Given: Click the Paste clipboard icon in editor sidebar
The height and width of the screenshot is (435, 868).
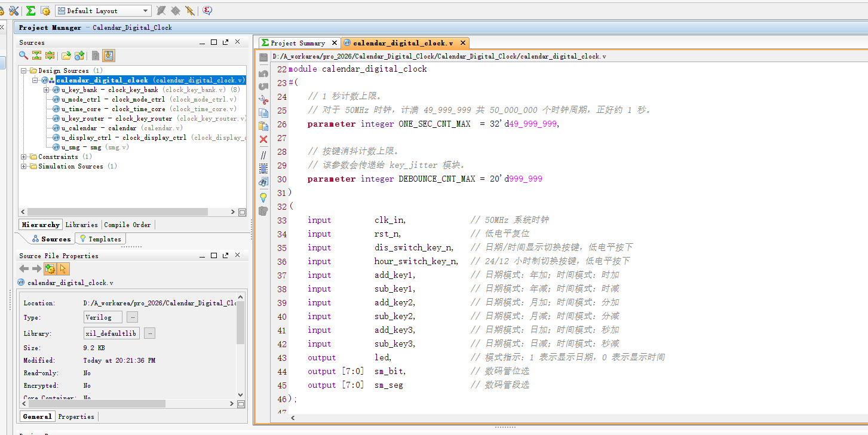Looking at the screenshot, I should 263,126.
